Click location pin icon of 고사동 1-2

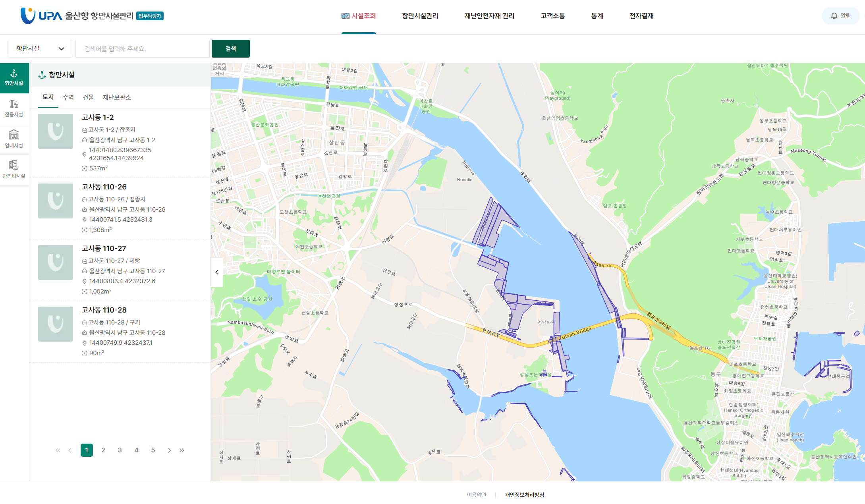(84, 154)
